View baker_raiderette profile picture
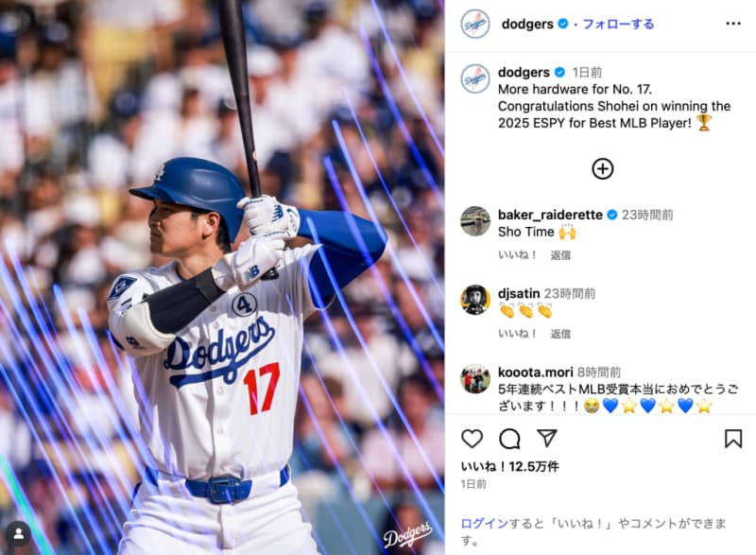Image resolution: width=756 pixels, height=555 pixels. 475,221
